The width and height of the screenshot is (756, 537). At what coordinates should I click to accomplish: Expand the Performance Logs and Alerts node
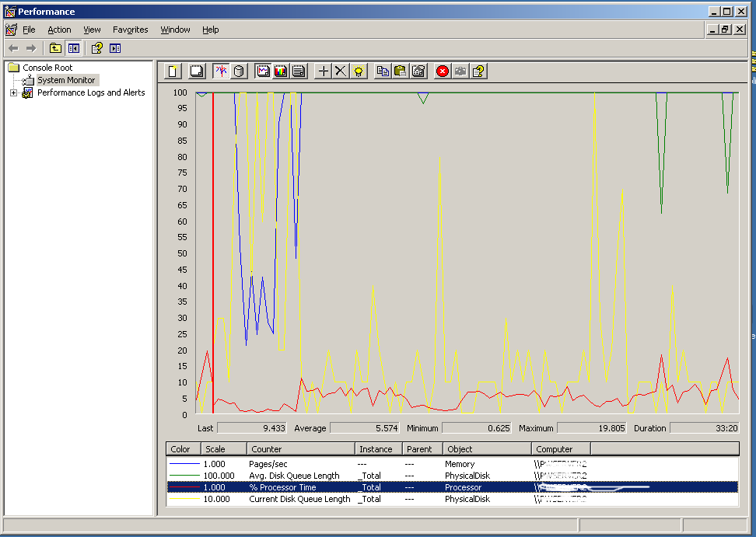coord(13,92)
